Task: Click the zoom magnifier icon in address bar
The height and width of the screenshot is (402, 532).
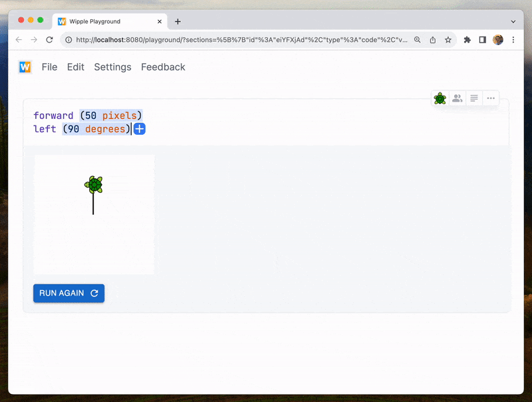Action: 418,40
